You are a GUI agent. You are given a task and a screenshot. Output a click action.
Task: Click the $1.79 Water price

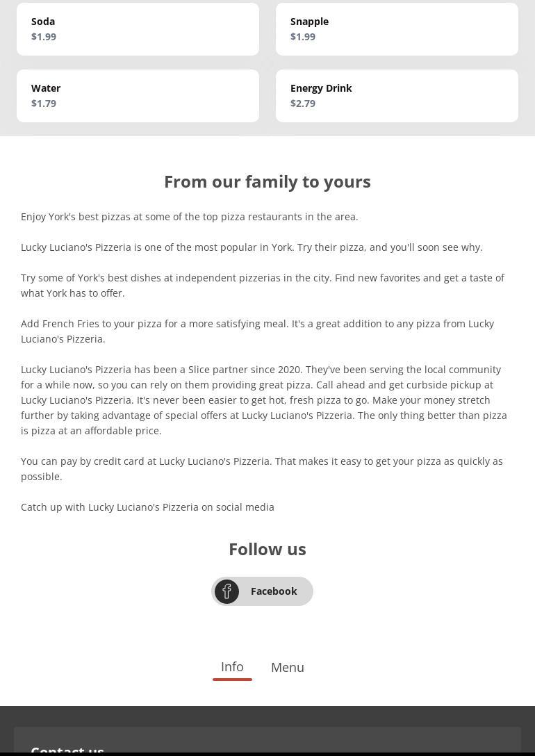[44, 104]
